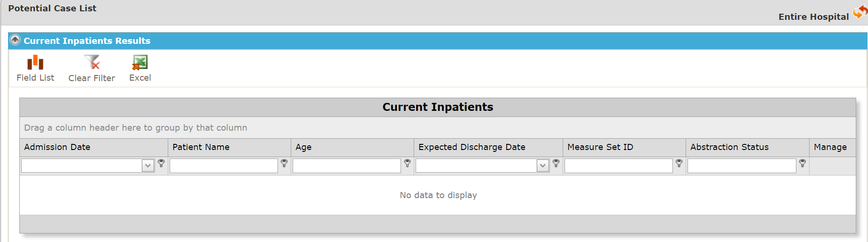Click the Entire Hospital refresh arrow icon
Viewport: 868px width, 242px height.
tap(860, 12)
